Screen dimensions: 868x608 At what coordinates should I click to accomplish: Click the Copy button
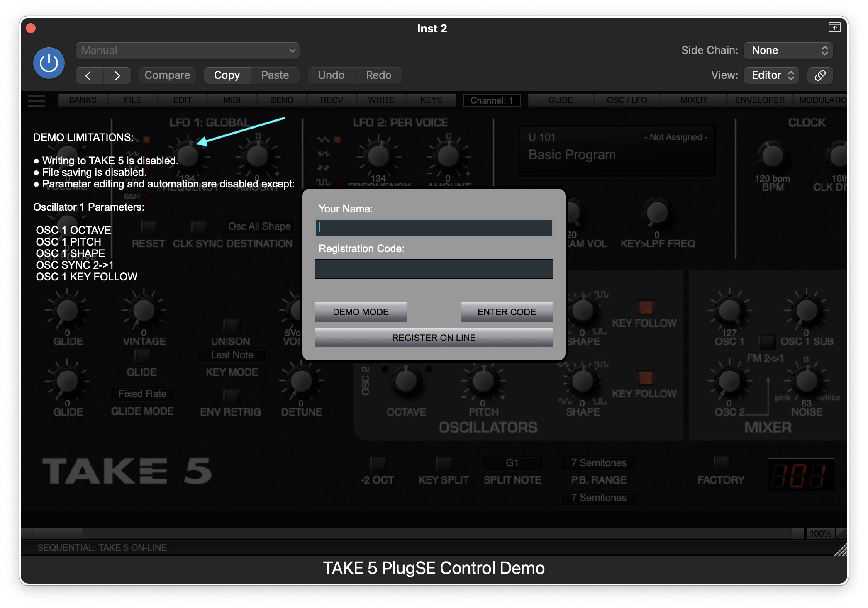tap(227, 75)
